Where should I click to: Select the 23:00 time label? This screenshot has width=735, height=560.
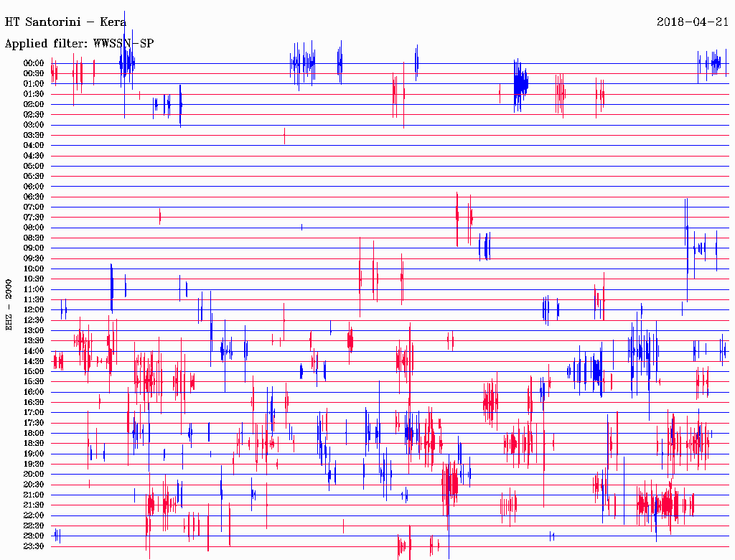coord(34,536)
